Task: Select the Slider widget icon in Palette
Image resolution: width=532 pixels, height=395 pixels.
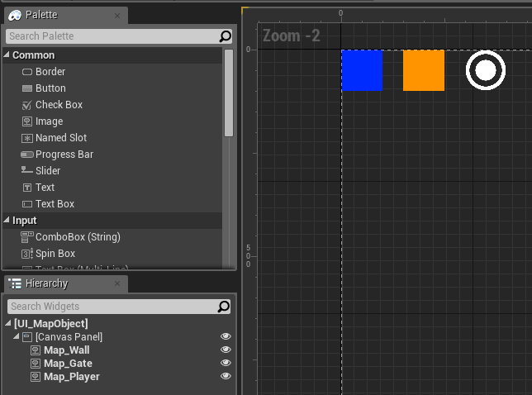Action: coord(27,170)
